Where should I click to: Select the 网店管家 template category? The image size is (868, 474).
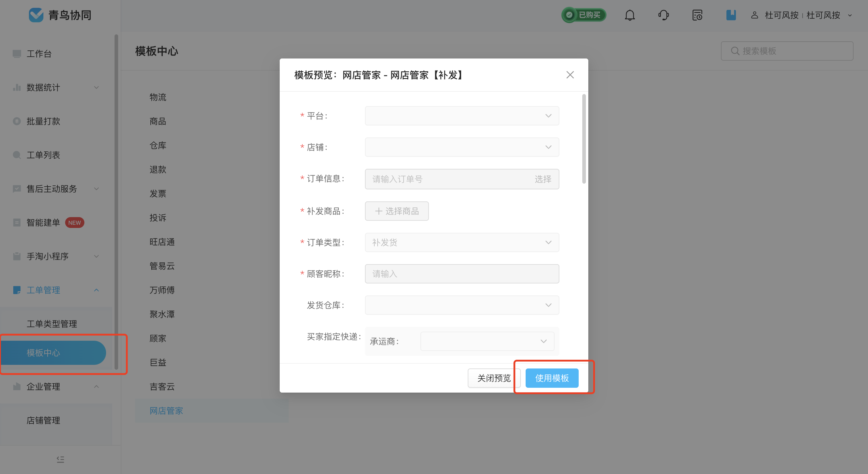click(212, 411)
